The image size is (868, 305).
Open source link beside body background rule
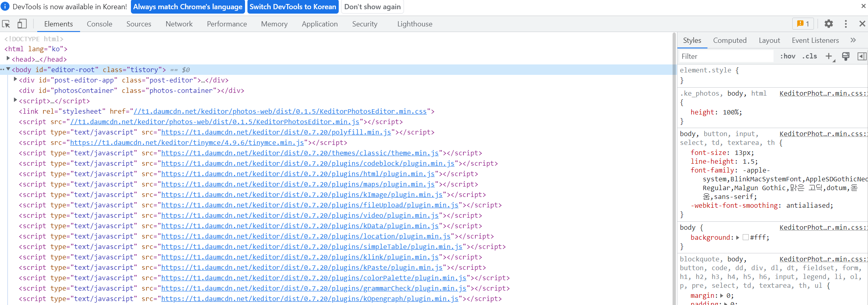point(823,227)
